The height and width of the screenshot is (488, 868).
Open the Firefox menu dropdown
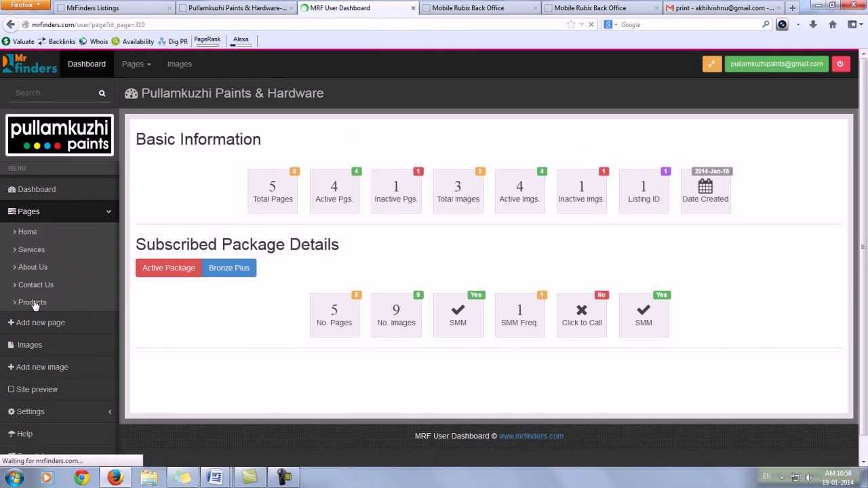(x=25, y=5)
